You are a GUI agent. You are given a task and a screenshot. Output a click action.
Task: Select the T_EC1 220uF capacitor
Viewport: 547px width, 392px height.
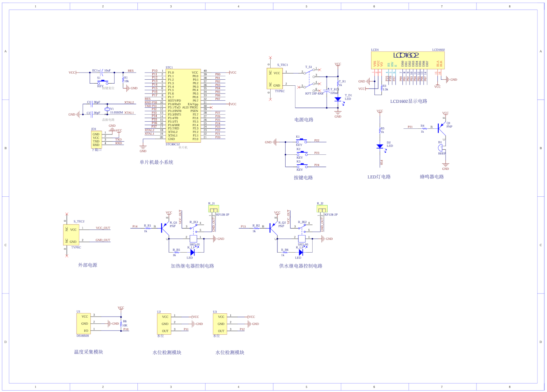(327, 91)
